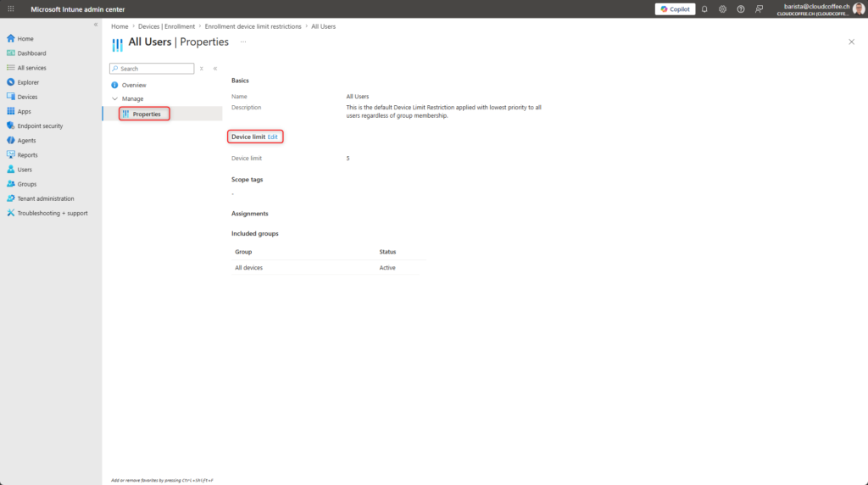Click Devices | Enrollment breadcrumb link
The width and height of the screenshot is (868, 485).
pos(166,26)
